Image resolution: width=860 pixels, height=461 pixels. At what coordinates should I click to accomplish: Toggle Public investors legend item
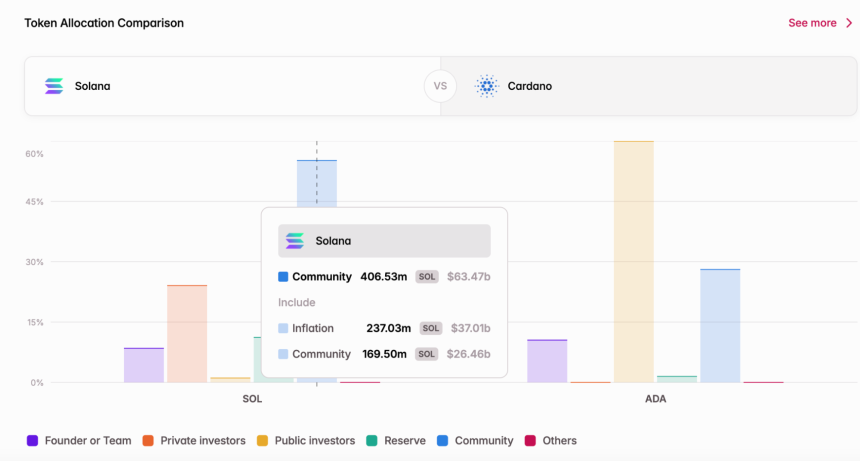(x=306, y=441)
